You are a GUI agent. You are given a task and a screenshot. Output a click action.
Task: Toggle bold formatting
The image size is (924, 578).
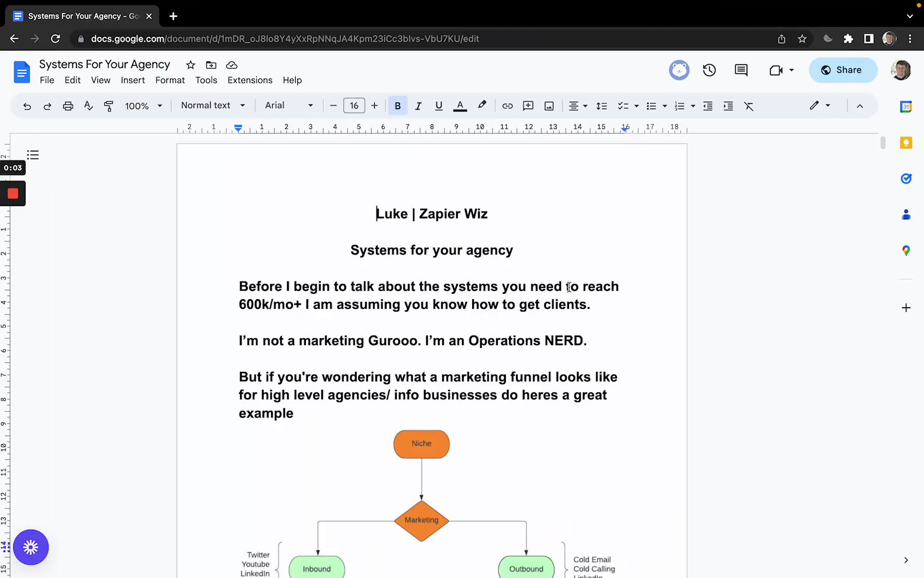coord(397,105)
